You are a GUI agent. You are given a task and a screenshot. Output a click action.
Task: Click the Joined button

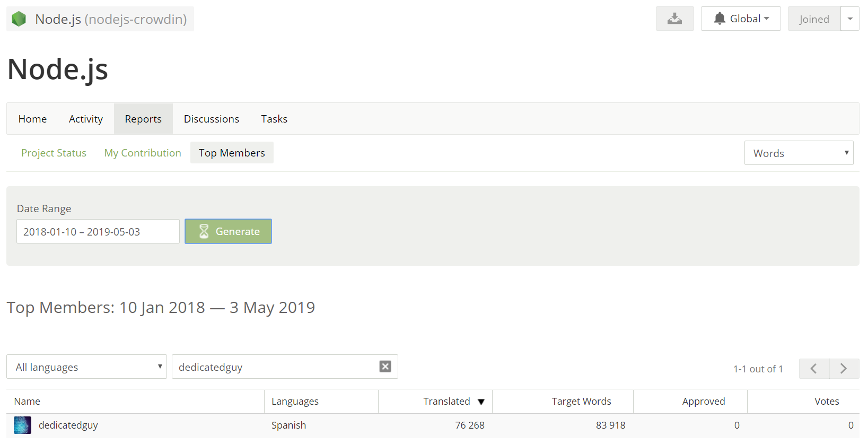(814, 19)
